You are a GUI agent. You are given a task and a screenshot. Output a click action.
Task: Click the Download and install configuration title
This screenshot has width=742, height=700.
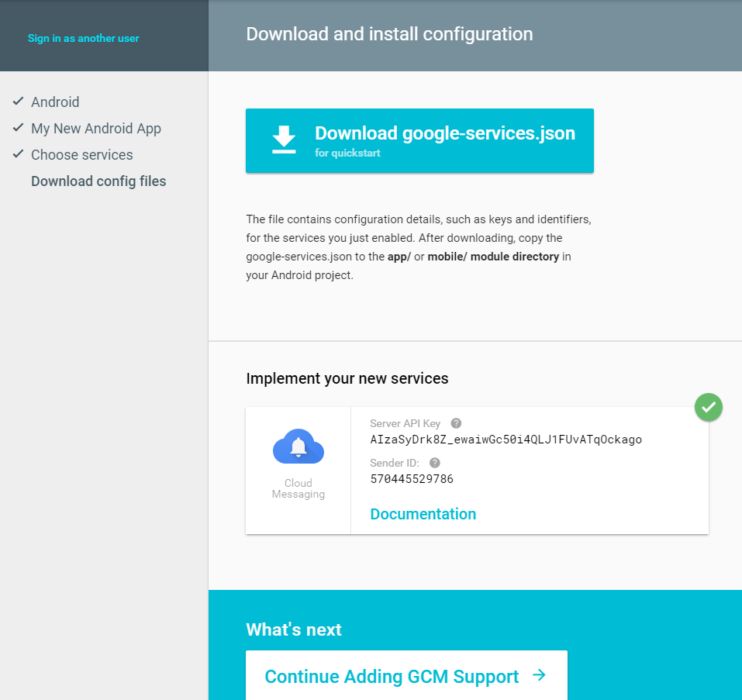[389, 34]
